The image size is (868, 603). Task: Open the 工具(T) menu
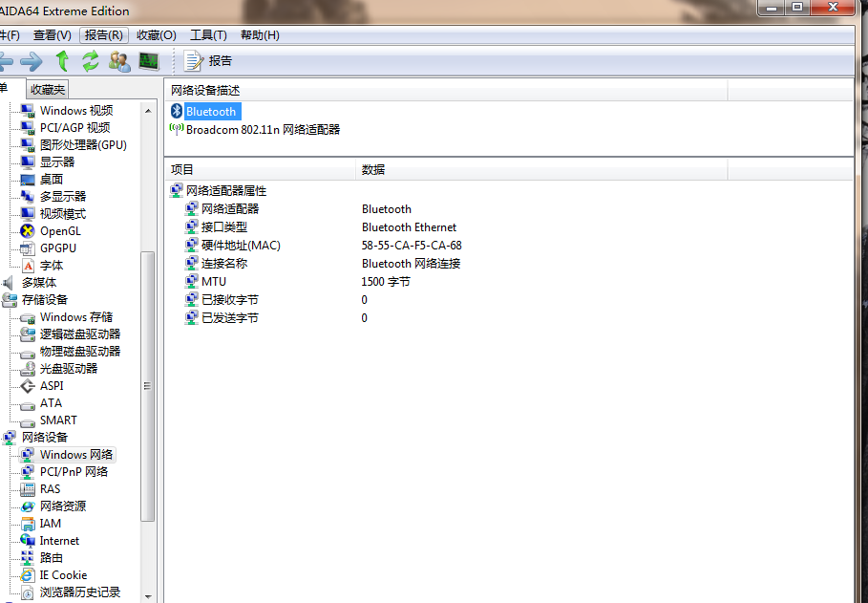pyautogui.click(x=208, y=35)
